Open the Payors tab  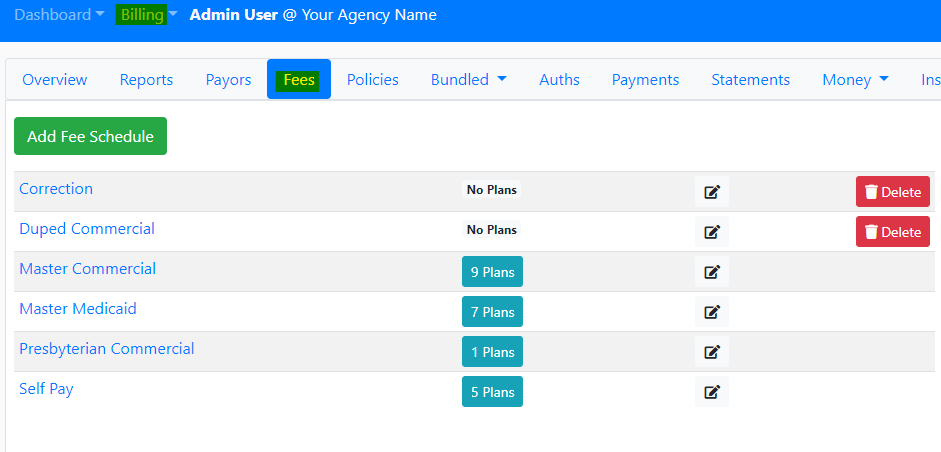click(x=228, y=79)
